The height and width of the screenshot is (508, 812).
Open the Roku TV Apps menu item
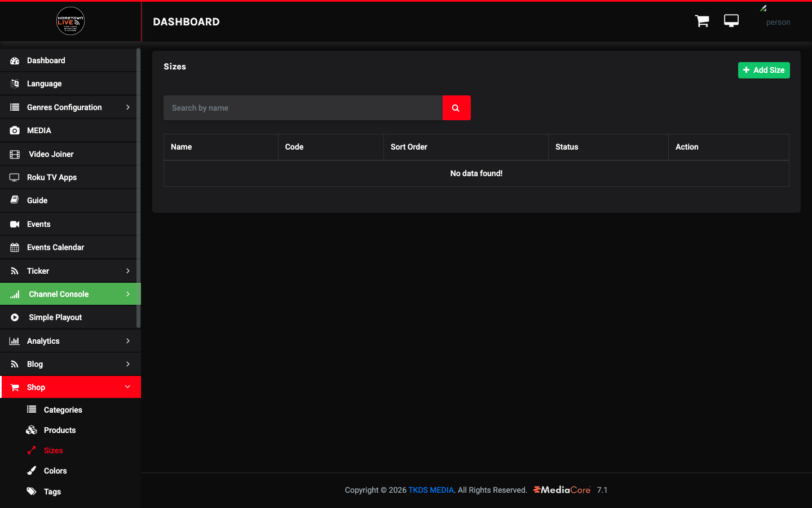point(68,177)
